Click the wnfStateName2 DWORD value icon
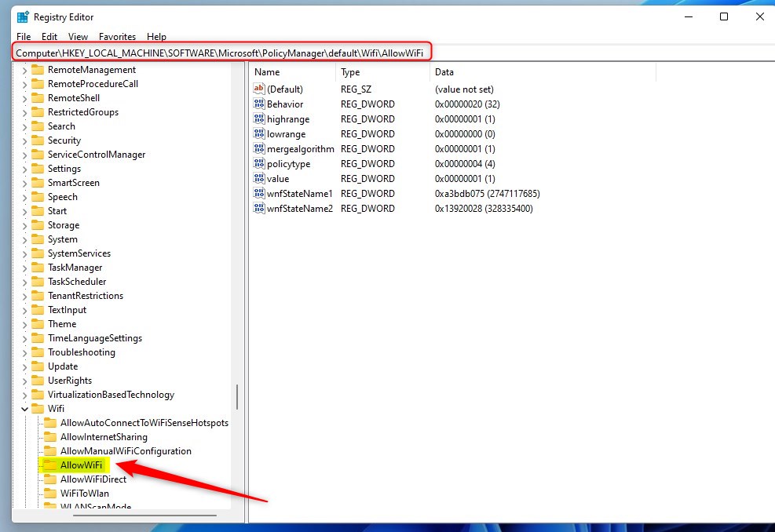775x532 pixels. [259, 208]
